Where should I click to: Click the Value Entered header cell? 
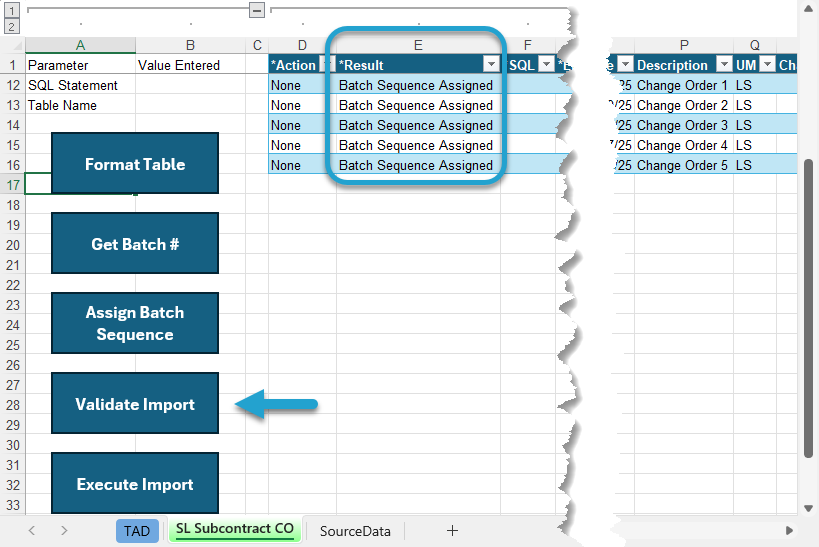(191, 65)
